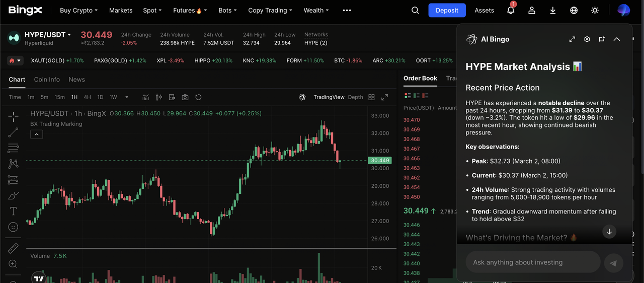Image resolution: width=644 pixels, height=283 pixels.
Task: Open the notifications bell
Action: [x=511, y=10]
